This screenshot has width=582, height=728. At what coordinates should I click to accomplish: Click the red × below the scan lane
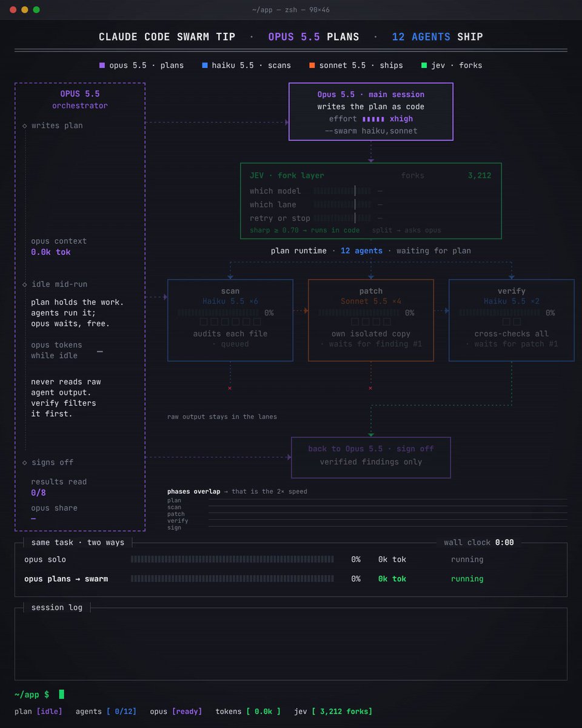(x=230, y=388)
